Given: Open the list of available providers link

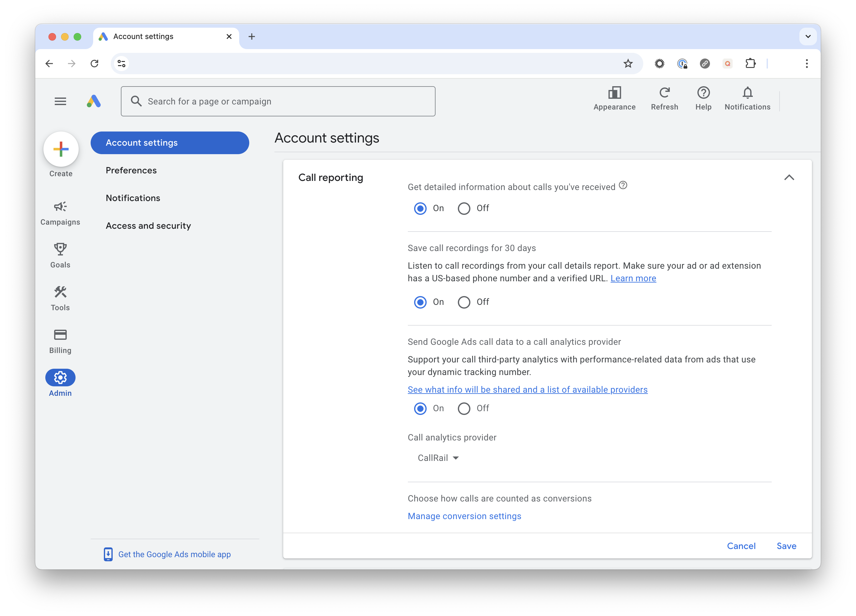Looking at the screenshot, I should (528, 390).
